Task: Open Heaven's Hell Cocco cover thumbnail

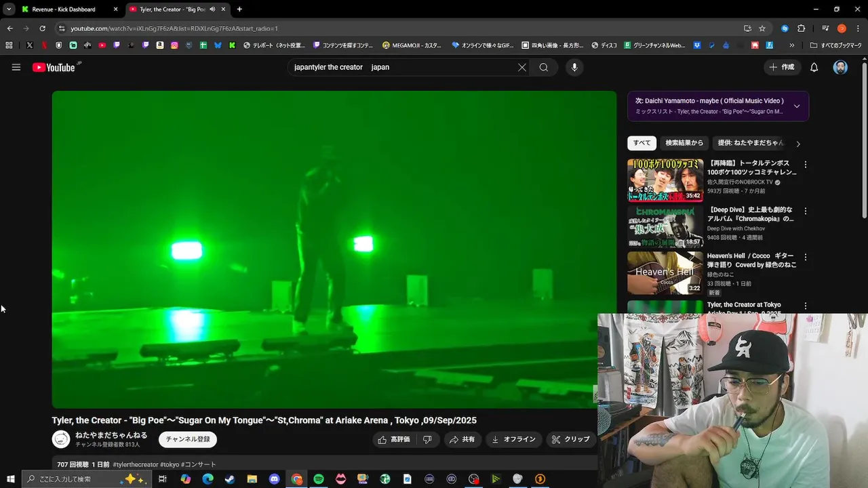Action: (665, 272)
